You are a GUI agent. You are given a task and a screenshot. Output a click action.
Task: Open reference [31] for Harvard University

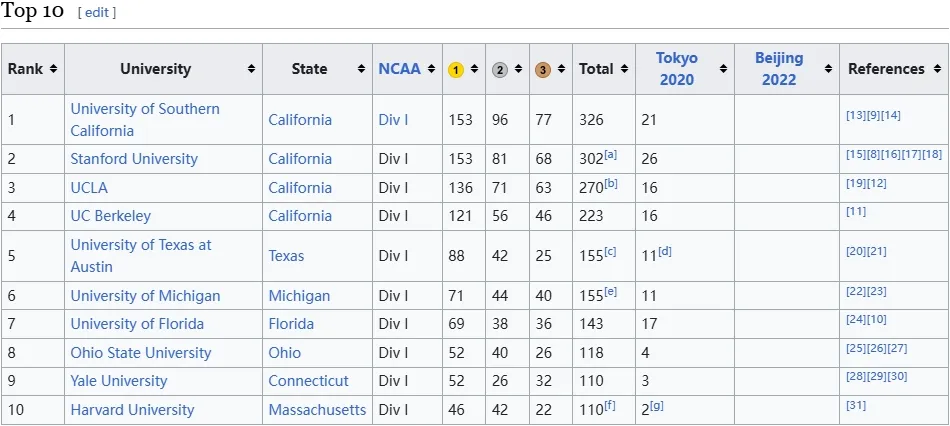[x=856, y=405]
